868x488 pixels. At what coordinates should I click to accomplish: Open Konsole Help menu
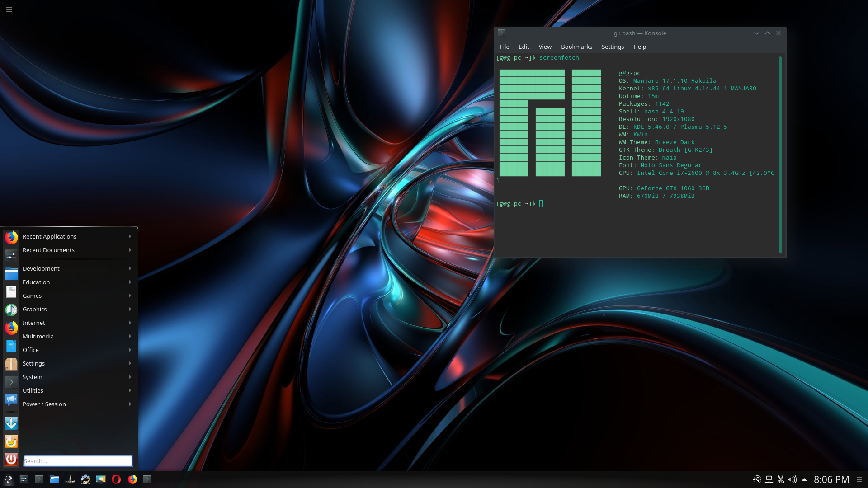[639, 47]
